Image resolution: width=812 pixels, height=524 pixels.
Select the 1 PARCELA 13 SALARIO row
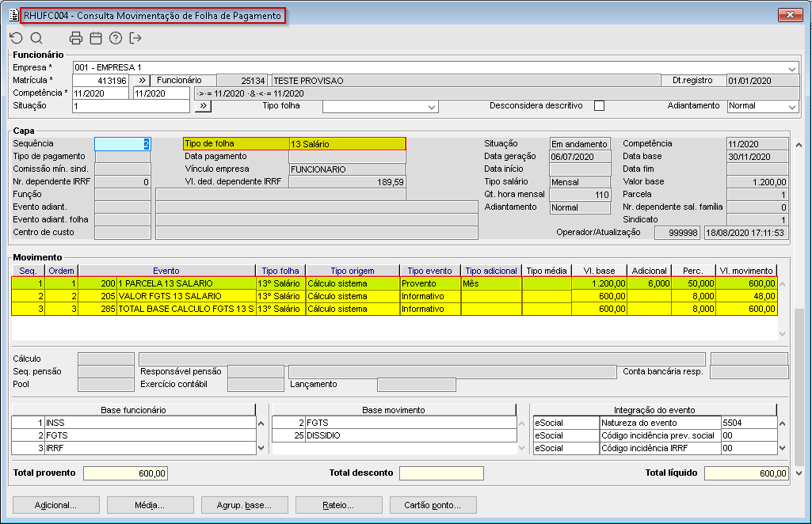[x=185, y=283]
